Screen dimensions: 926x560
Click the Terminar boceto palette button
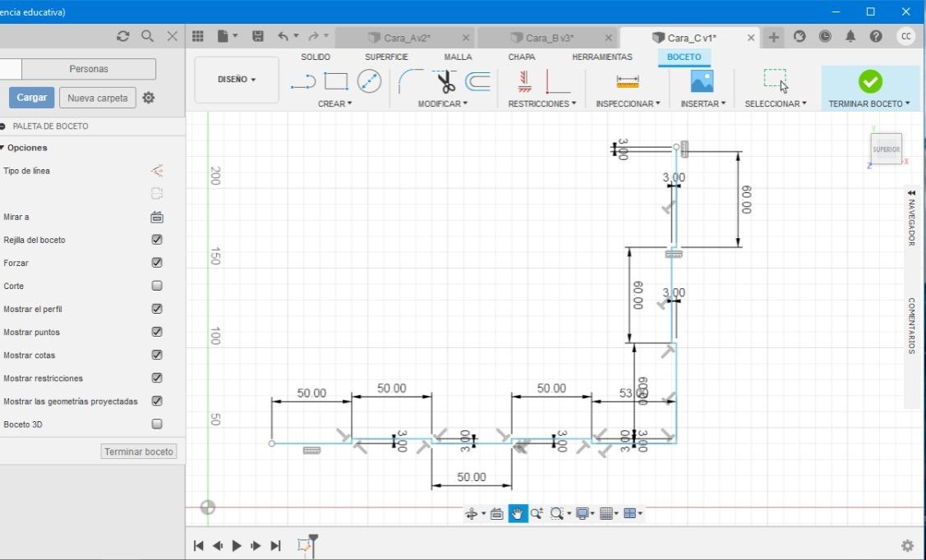click(139, 452)
